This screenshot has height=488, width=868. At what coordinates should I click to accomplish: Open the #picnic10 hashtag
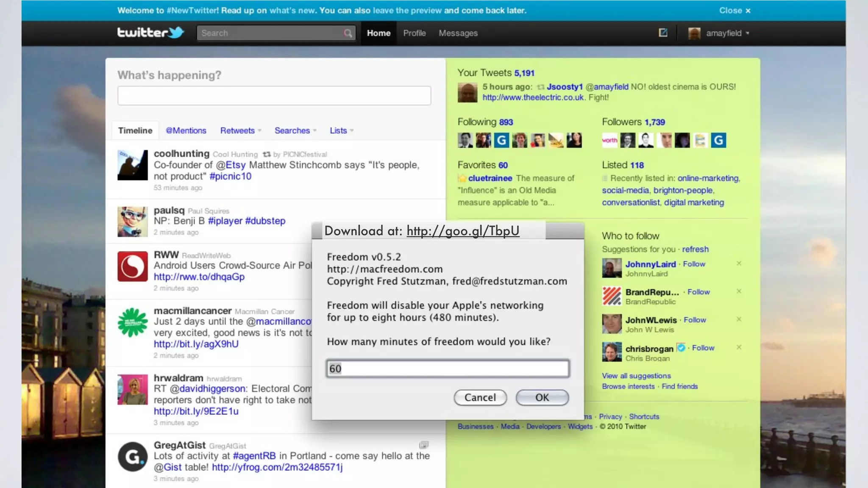230,176
